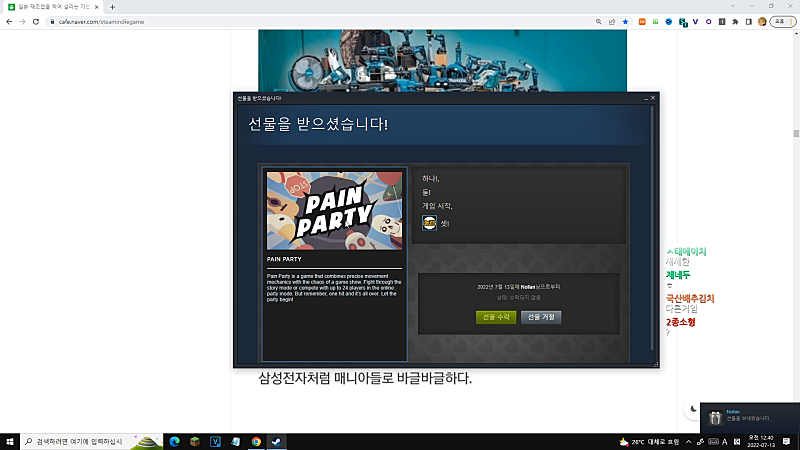
Task: Click the power tools banner image
Action: (x=442, y=61)
